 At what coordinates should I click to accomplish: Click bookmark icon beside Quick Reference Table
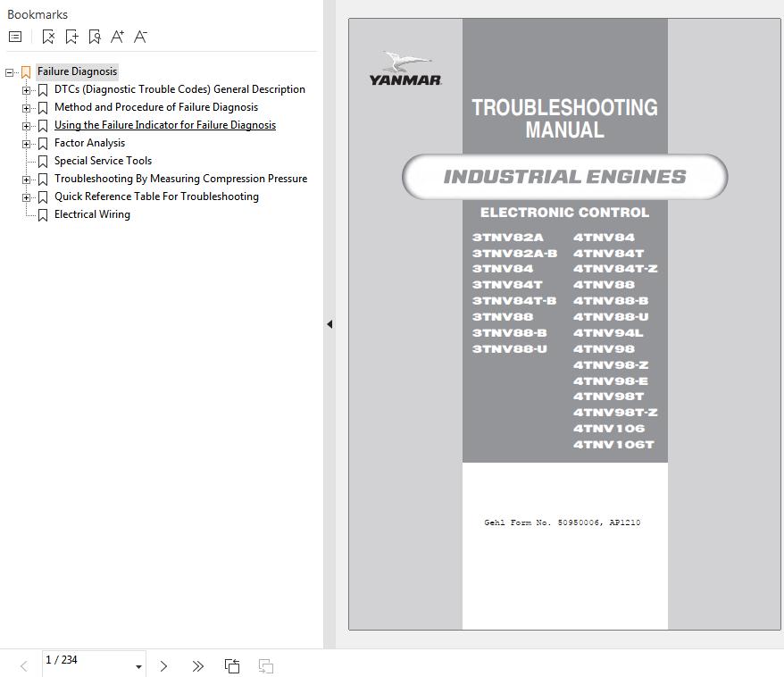click(43, 197)
